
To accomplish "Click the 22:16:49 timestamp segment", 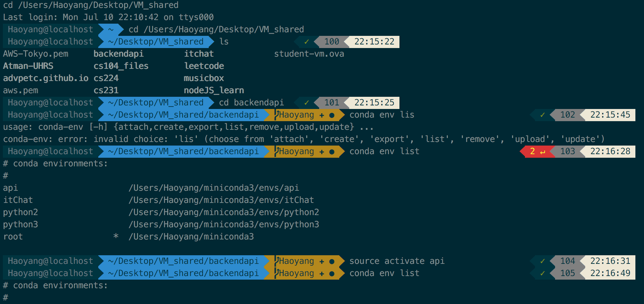I will click(x=610, y=274).
